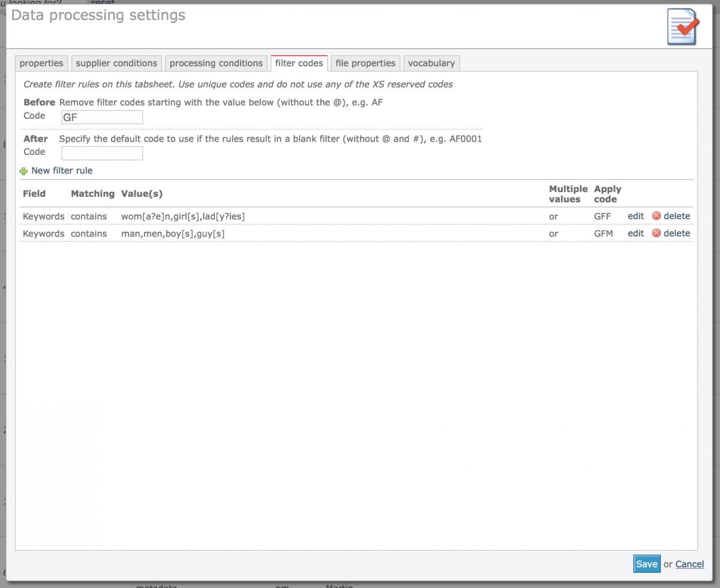Click the Cancel link

pyautogui.click(x=689, y=564)
